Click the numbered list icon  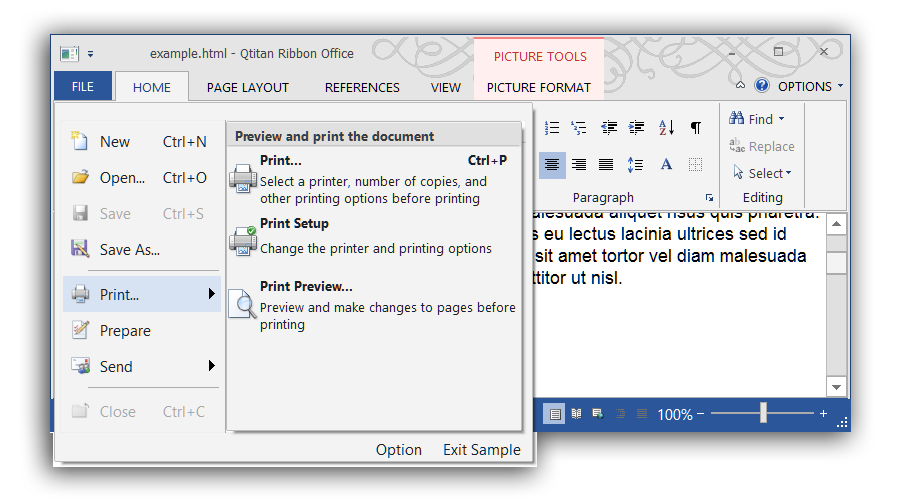pyautogui.click(x=551, y=128)
